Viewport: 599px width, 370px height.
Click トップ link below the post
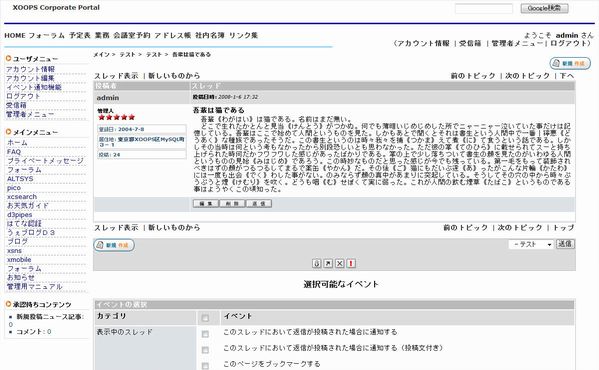[x=563, y=228]
